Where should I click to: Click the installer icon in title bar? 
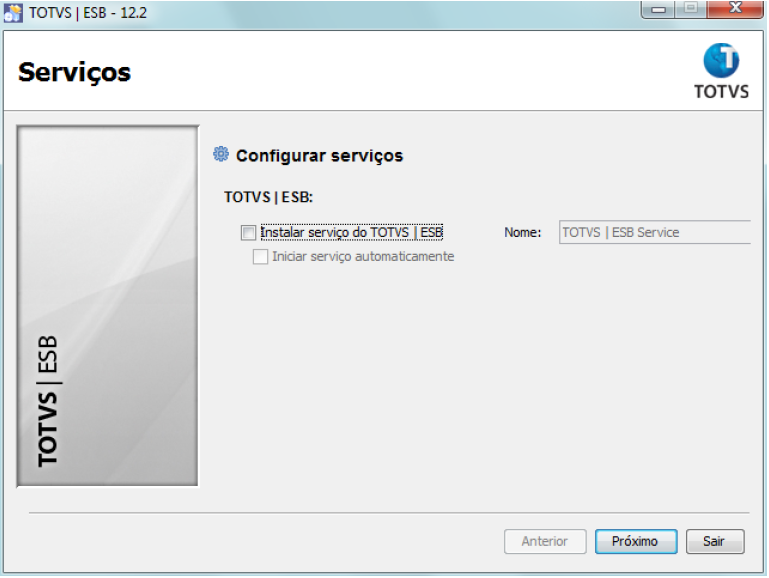[x=13, y=12]
